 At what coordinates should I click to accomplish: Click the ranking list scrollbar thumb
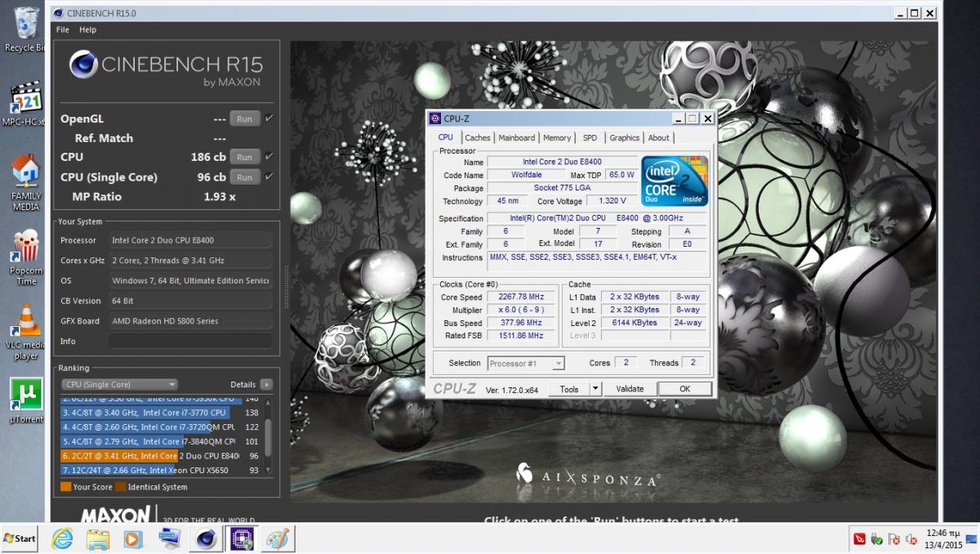(269, 438)
